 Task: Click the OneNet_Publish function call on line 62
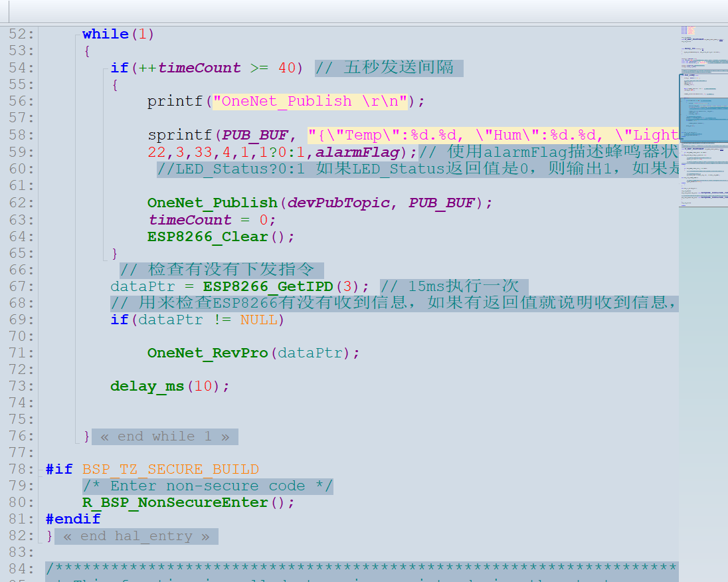[212, 203]
